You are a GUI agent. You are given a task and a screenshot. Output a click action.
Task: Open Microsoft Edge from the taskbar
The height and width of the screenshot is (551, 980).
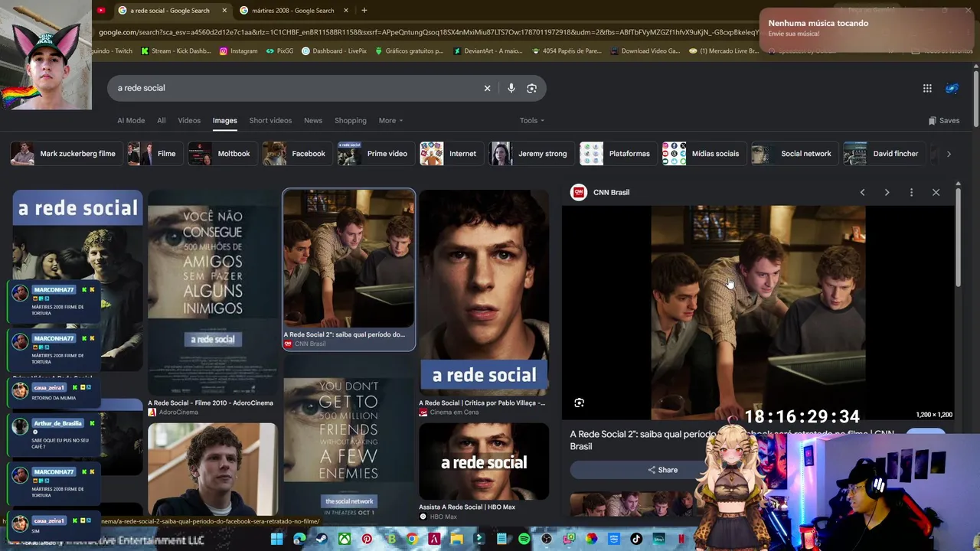(299, 539)
